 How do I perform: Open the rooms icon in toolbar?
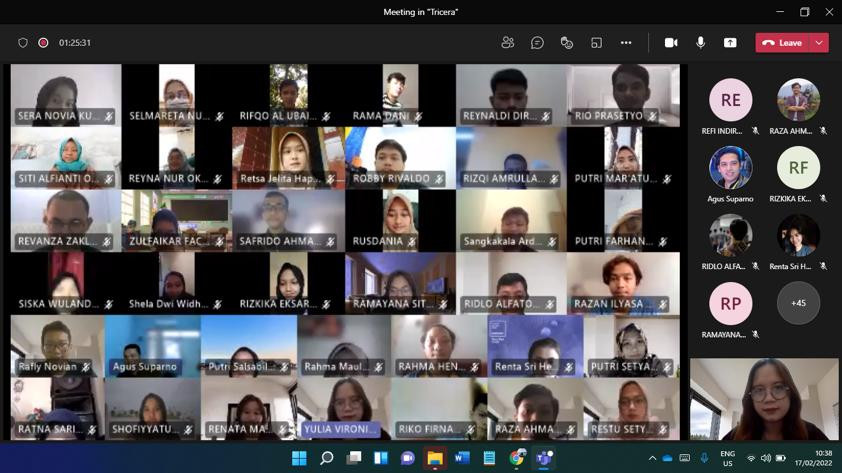coord(596,43)
